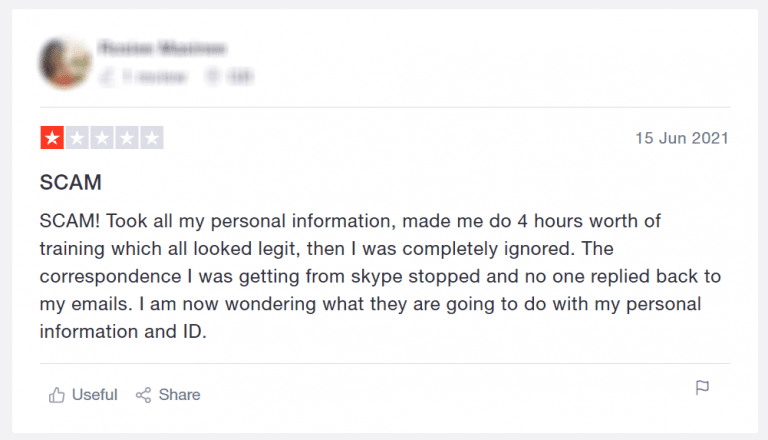Click the thumbs-up Useful icon
Viewport: 768px width, 440px height.
click(x=57, y=395)
